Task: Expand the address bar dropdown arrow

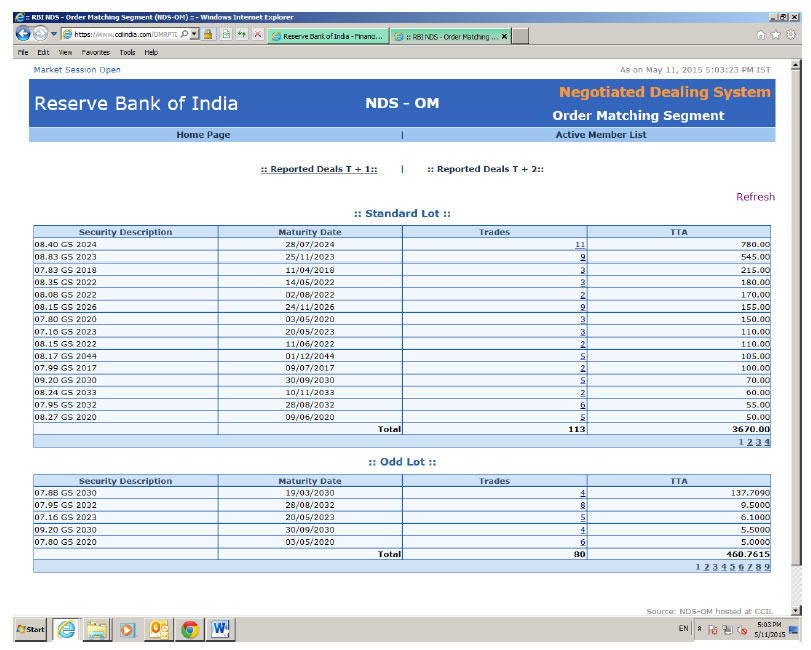Action: pos(195,34)
